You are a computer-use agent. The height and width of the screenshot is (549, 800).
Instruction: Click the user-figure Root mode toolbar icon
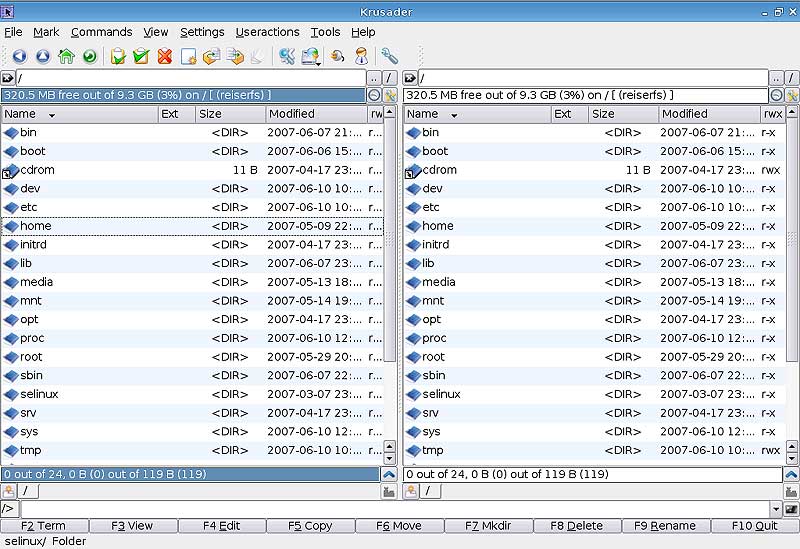coord(361,56)
